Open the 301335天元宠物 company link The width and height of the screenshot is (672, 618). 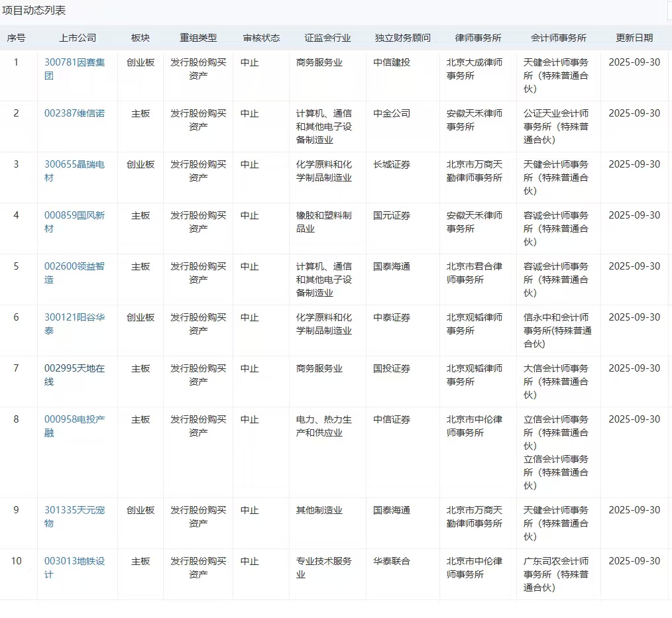(x=75, y=517)
